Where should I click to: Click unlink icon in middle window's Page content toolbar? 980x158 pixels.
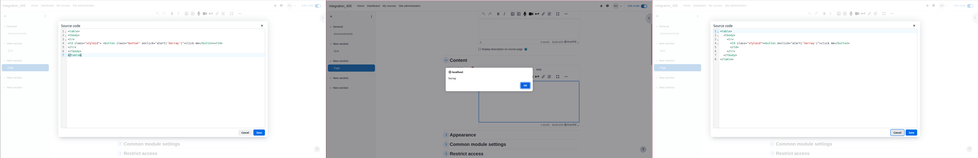(x=549, y=77)
